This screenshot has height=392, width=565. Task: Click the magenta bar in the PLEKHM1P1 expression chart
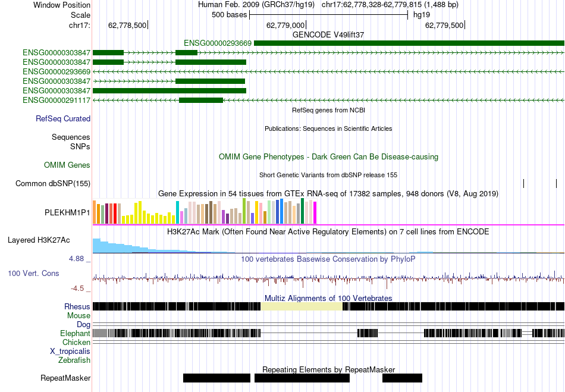(315, 213)
